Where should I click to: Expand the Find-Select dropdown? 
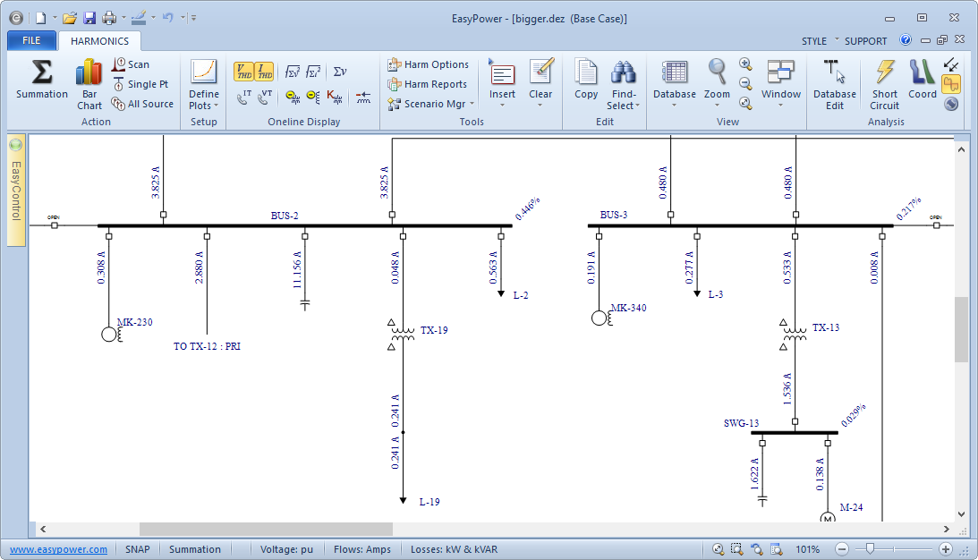(624, 106)
